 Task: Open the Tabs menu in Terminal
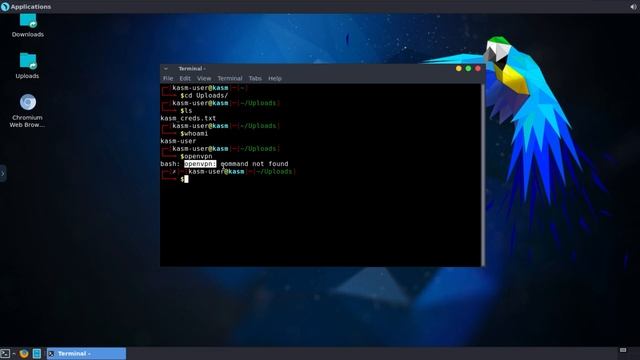pos(255,78)
